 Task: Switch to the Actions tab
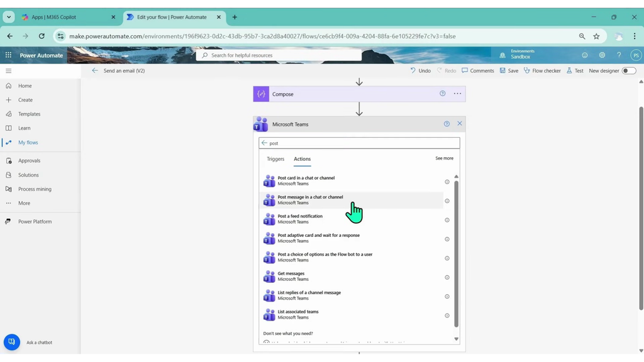point(302,159)
